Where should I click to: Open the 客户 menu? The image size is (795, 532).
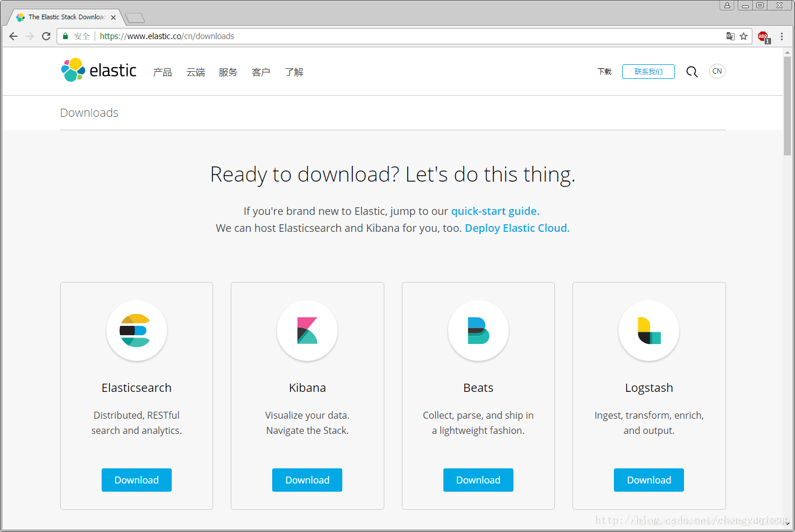[261, 72]
